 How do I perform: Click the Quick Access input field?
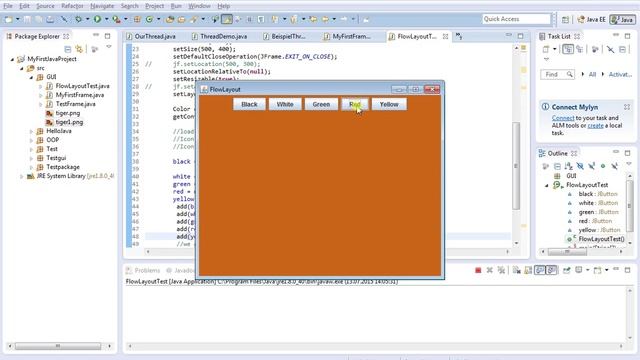(516, 19)
